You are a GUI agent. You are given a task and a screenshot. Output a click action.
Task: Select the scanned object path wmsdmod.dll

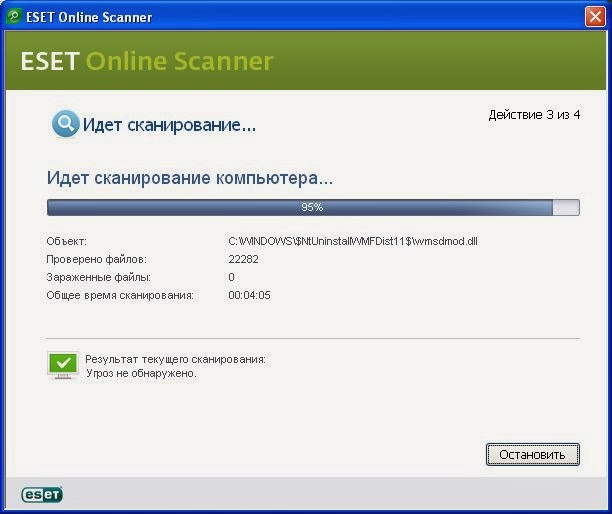point(353,241)
